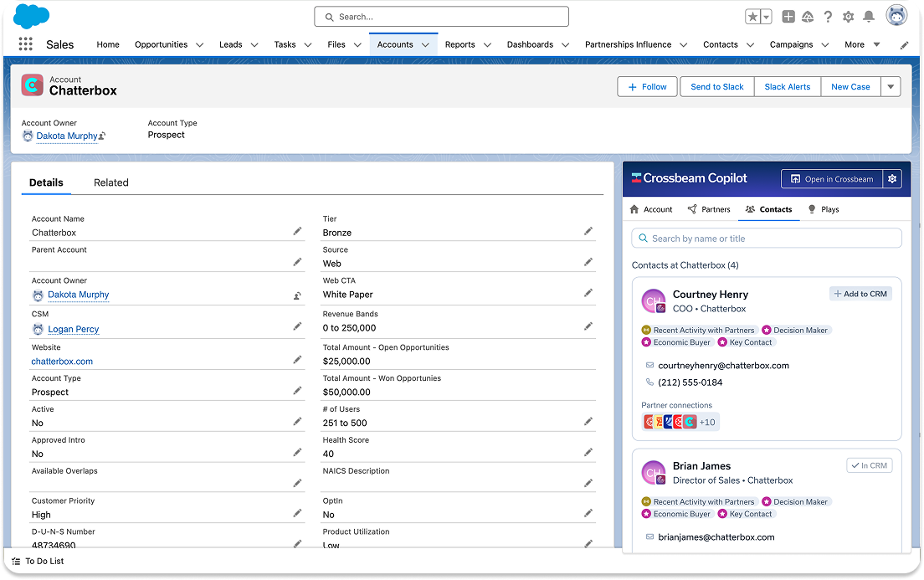Open the notifications bell icon
Viewport: 924px width, 580px height.
869,17
